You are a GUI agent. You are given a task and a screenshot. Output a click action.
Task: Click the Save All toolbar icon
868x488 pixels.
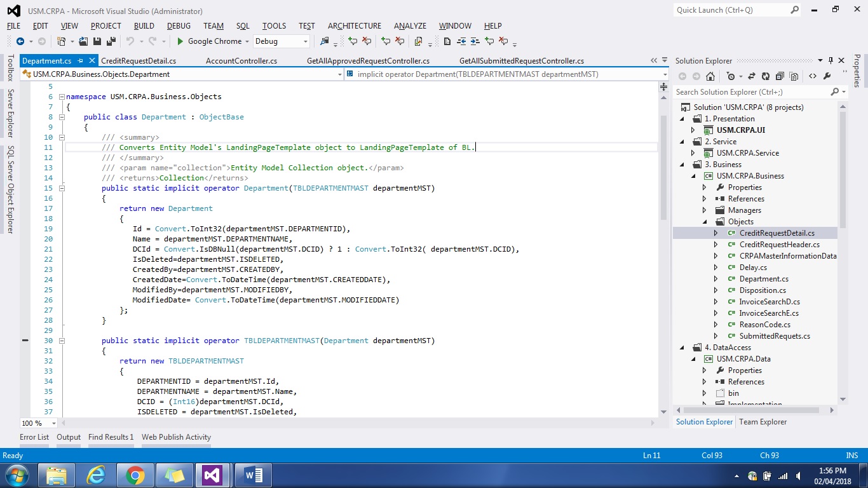coord(111,41)
